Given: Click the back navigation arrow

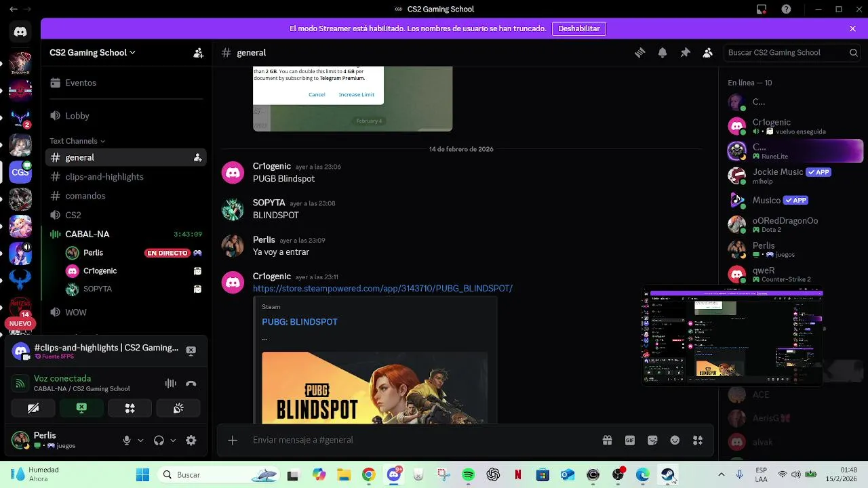Looking at the screenshot, I should 14,9.
